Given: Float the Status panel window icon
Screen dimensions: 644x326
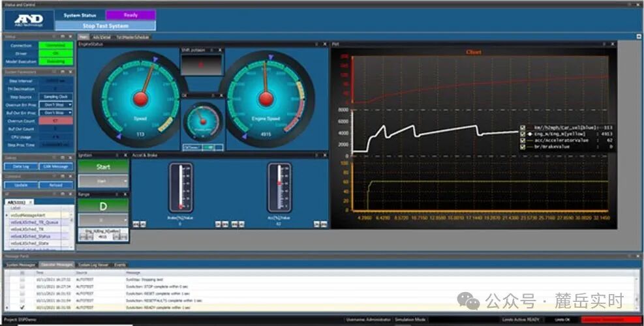Looking at the screenshot, I should (63, 37).
